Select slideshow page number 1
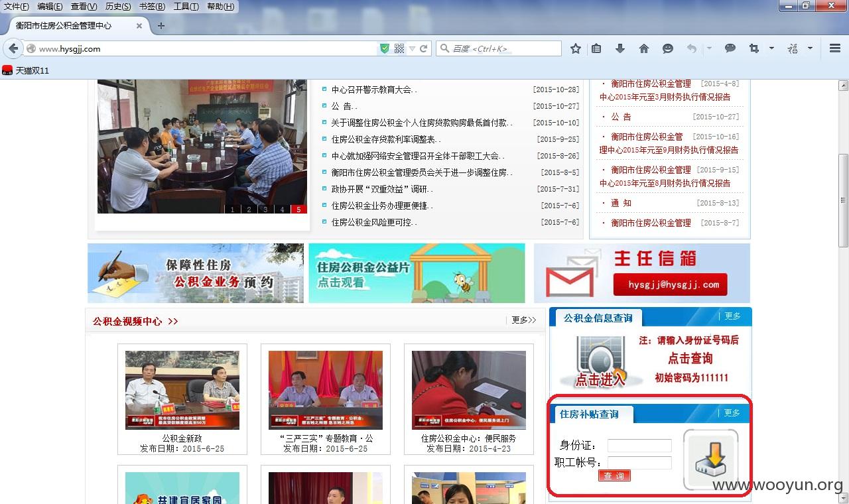The width and height of the screenshot is (849, 504). pos(232,210)
